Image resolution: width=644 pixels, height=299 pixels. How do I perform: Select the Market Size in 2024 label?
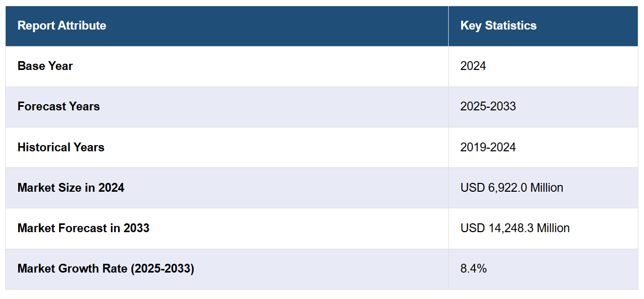[71, 188]
